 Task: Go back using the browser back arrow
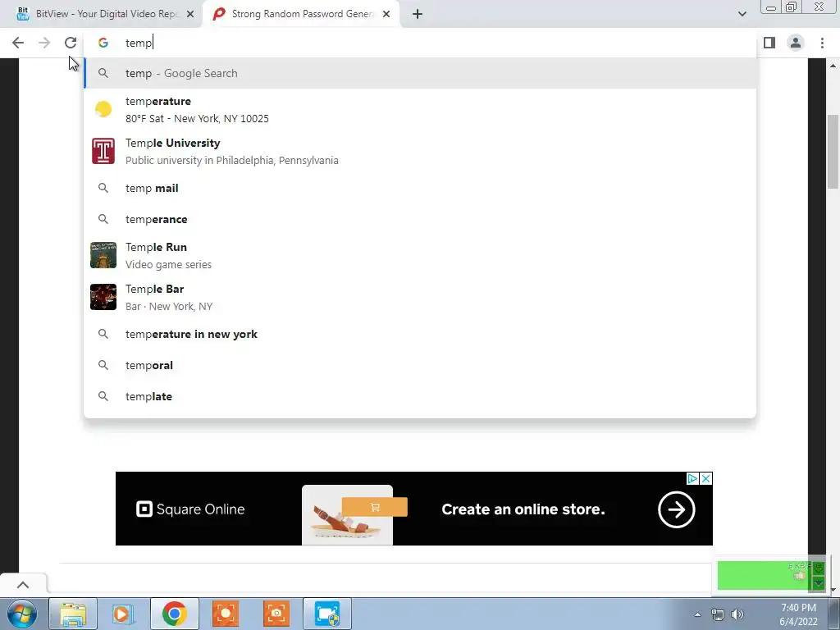point(18,43)
